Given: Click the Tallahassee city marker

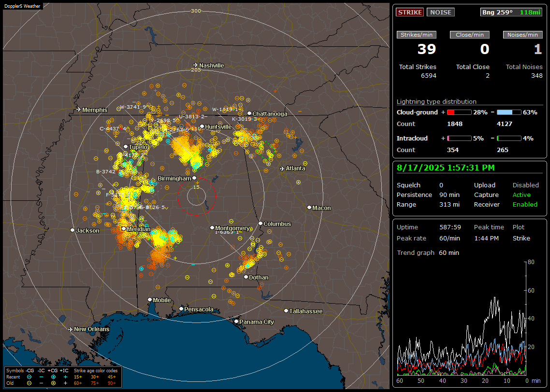Looking at the screenshot, I should pyautogui.click(x=286, y=311).
